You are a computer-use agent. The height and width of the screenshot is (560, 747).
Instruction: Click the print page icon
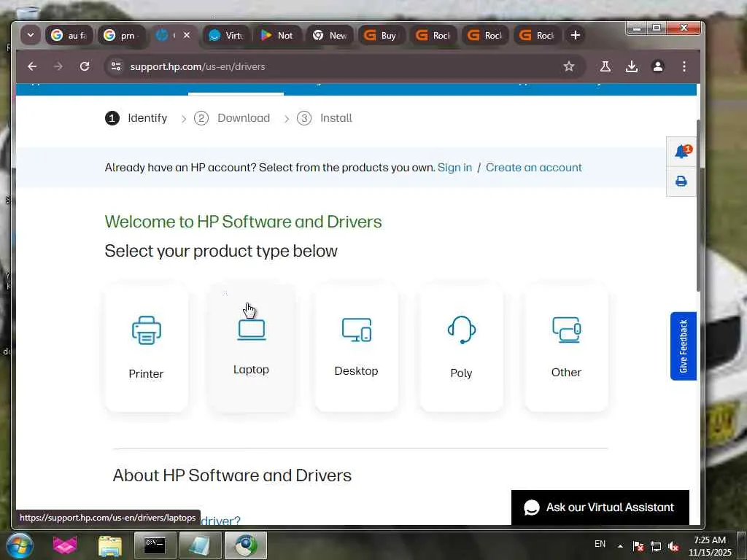click(x=681, y=181)
